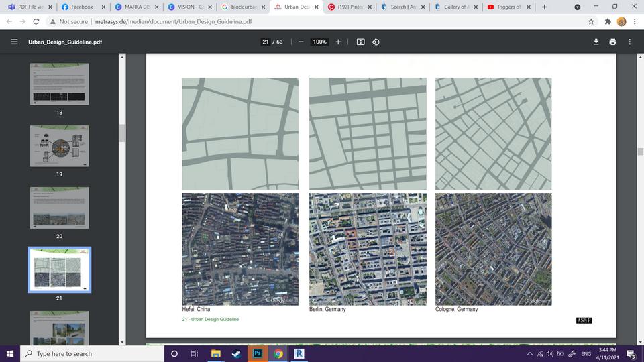This screenshot has width=644, height=362.
Task: Click the page number input field
Action: click(266, 42)
